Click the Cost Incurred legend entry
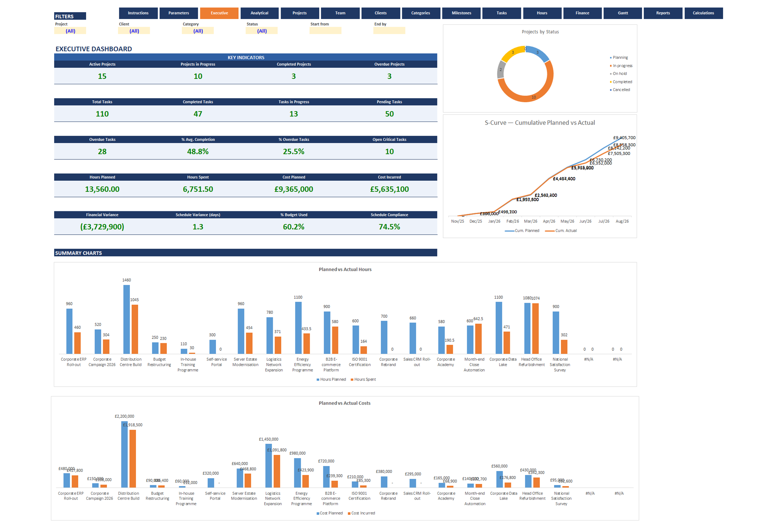The width and height of the screenshot is (774, 532). click(x=361, y=513)
